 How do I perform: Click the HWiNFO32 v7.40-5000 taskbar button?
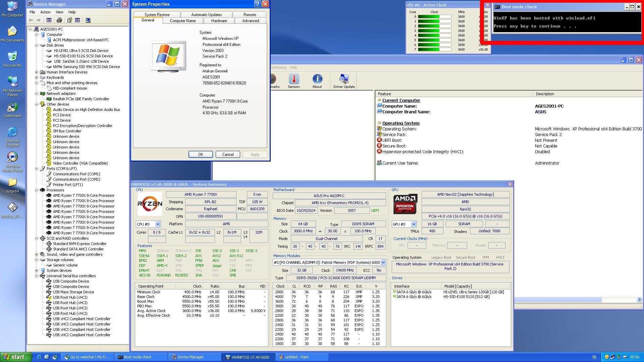click(x=248, y=357)
